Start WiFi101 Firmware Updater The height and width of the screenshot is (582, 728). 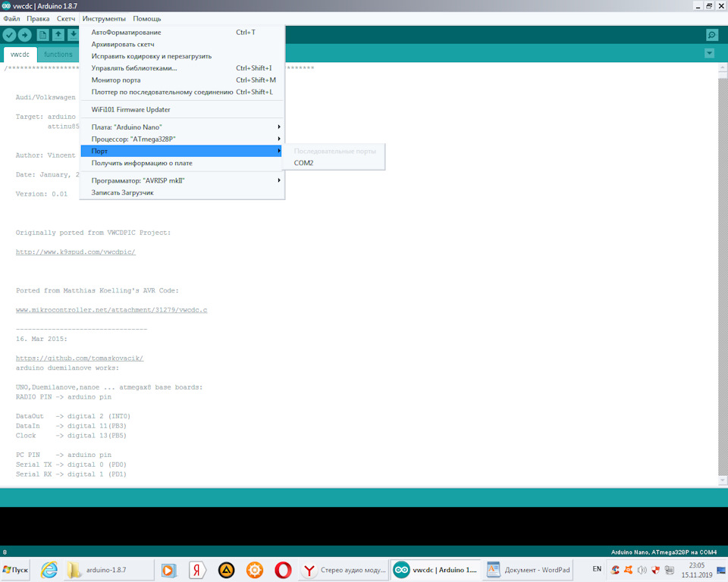(x=182, y=110)
